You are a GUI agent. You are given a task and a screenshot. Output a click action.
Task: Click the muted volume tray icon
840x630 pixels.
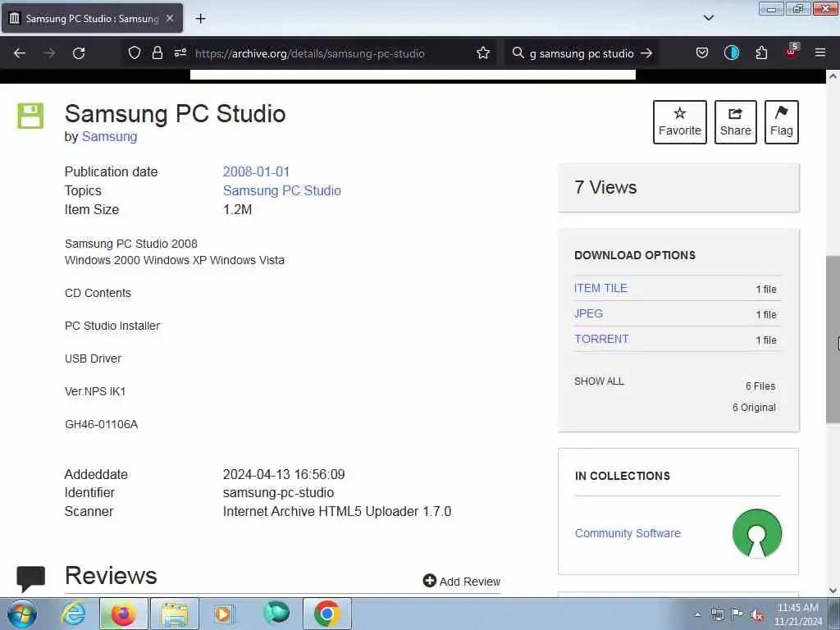756,614
